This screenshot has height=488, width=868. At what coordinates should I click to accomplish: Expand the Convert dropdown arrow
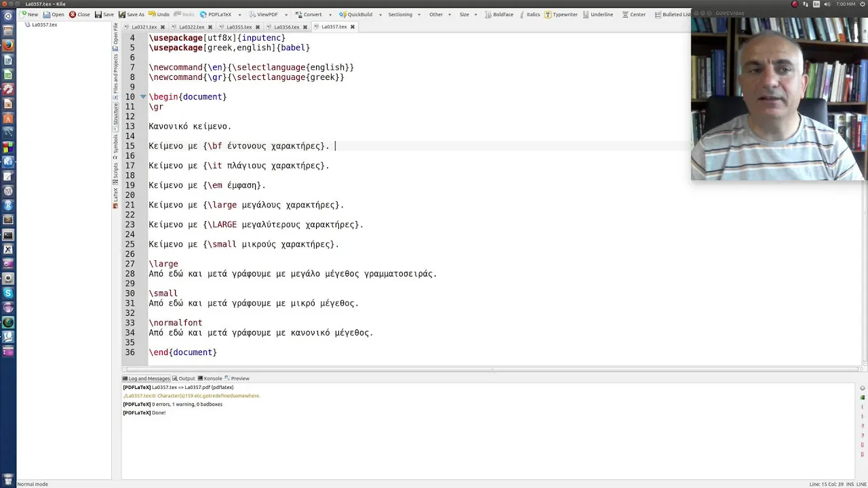pos(330,14)
